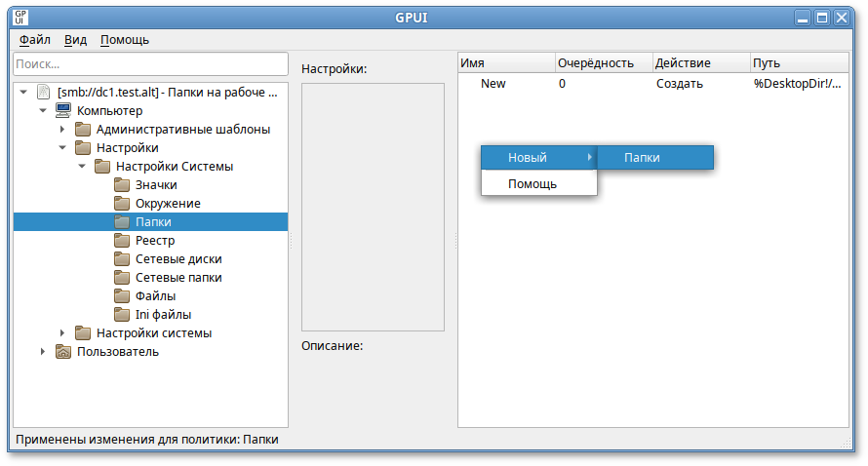Click the Реестр folder icon
Screen dimensions: 868x466
coord(122,241)
